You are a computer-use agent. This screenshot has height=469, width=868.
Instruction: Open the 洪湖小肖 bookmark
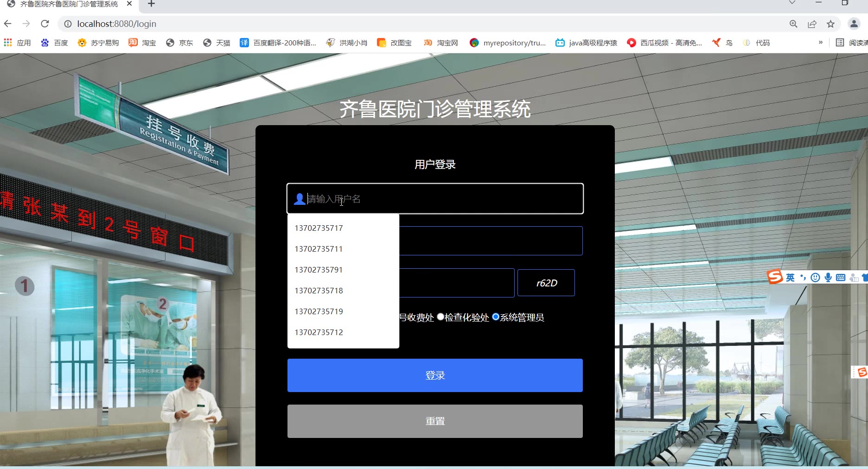click(347, 43)
